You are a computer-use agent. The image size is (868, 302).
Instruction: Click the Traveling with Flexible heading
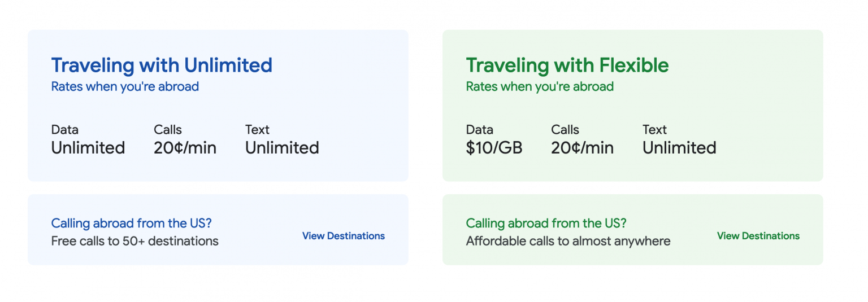[x=567, y=65]
